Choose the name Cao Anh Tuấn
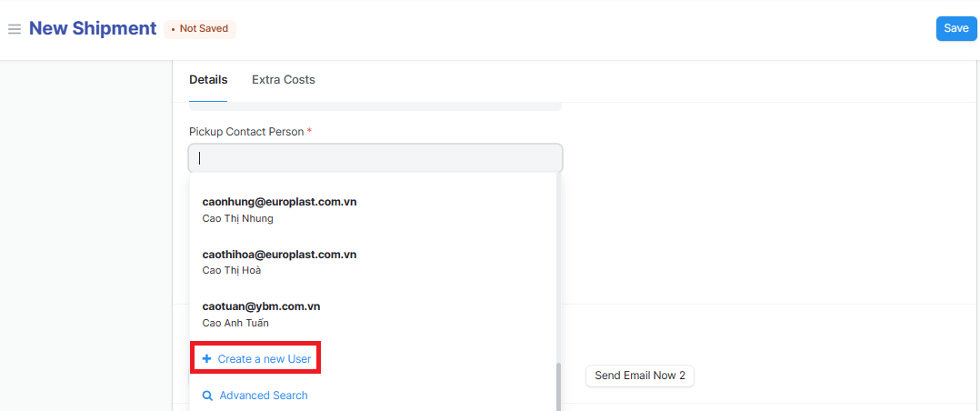Image resolution: width=980 pixels, height=411 pixels. (x=235, y=323)
